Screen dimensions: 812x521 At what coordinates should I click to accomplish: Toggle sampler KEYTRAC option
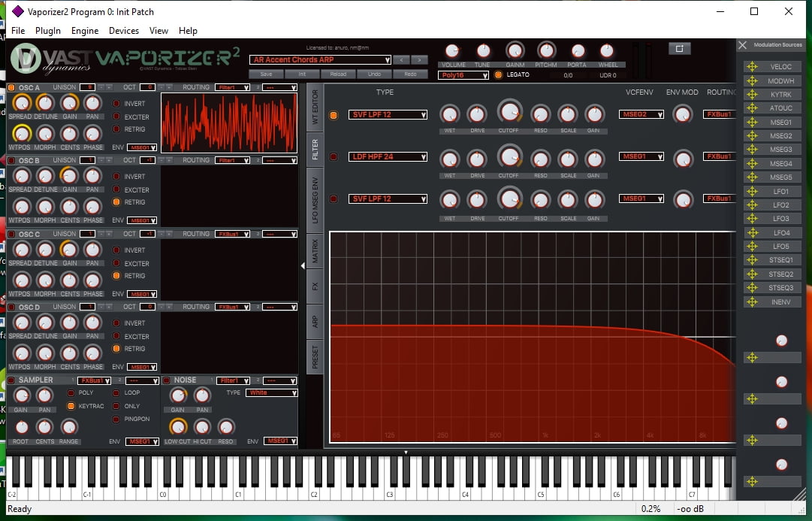click(x=71, y=406)
